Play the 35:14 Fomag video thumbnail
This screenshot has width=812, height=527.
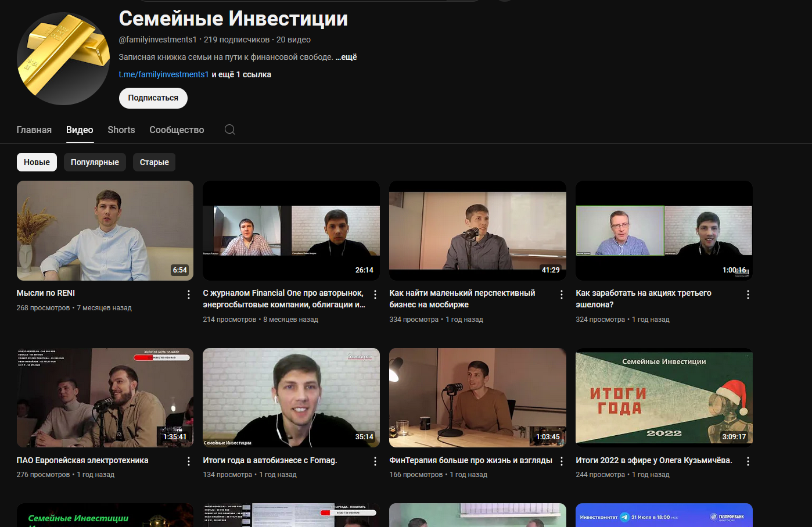[x=291, y=397]
